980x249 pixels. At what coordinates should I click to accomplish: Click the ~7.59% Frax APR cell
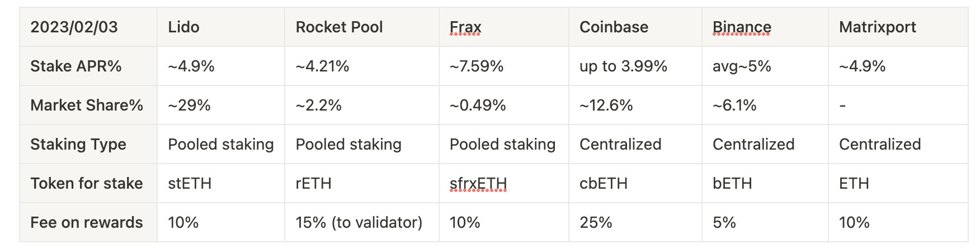[x=504, y=66]
